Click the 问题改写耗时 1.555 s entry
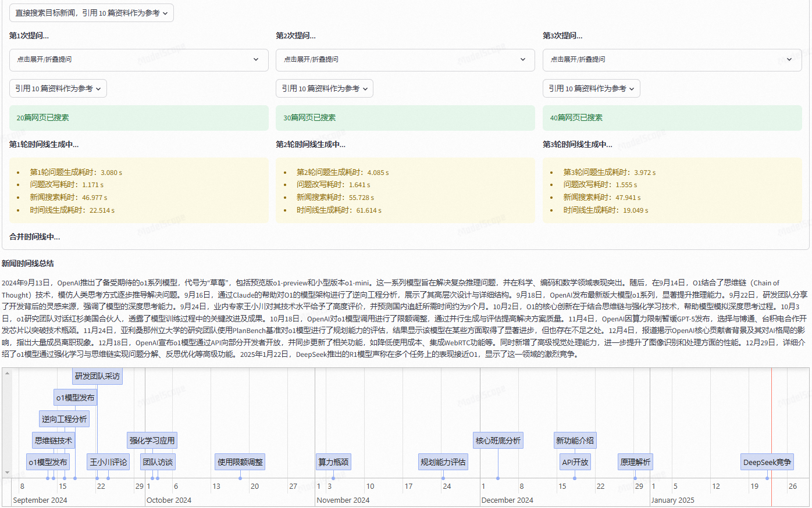Viewport: 812px width, 508px height. [600, 185]
